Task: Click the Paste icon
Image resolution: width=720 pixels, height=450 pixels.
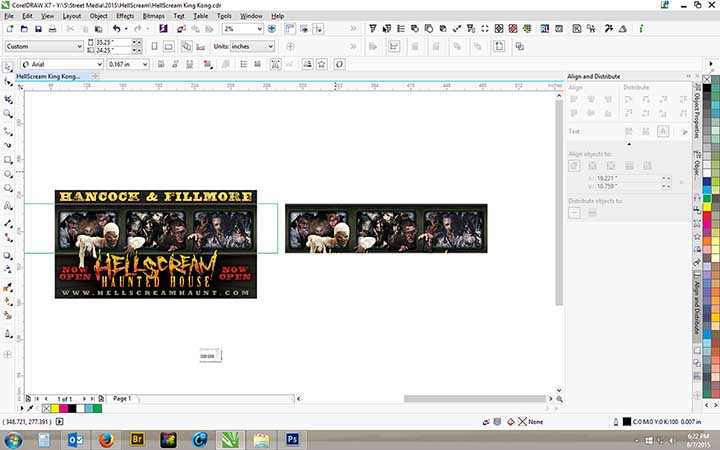Action: point(98,29)
